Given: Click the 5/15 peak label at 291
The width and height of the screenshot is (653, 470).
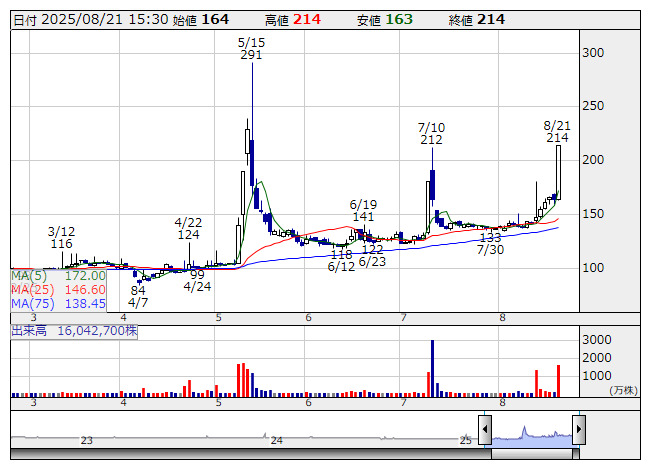Looking at the screenshot, I should 251,48.
